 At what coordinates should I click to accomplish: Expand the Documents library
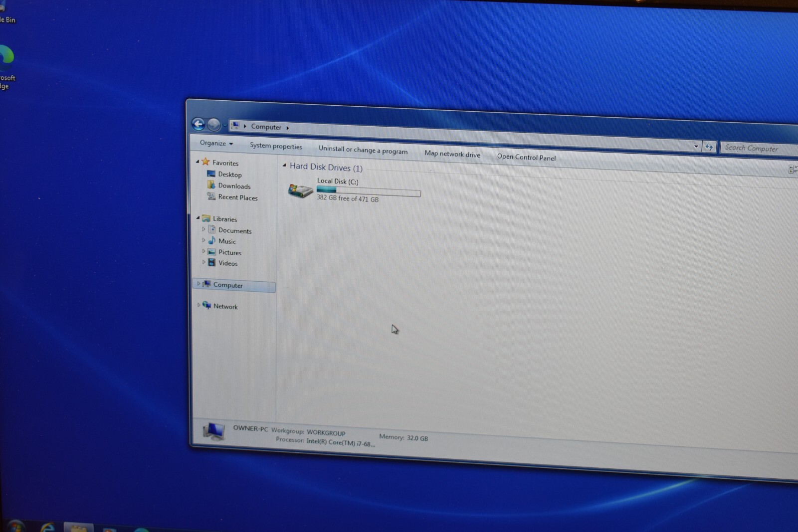point(203,229)
